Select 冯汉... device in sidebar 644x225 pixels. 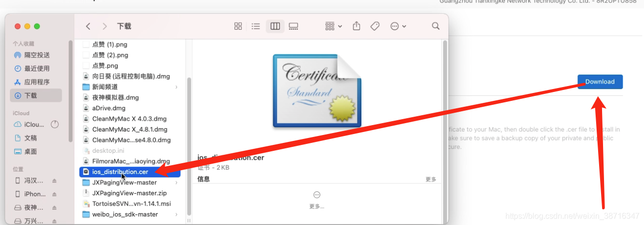point(30,180)
